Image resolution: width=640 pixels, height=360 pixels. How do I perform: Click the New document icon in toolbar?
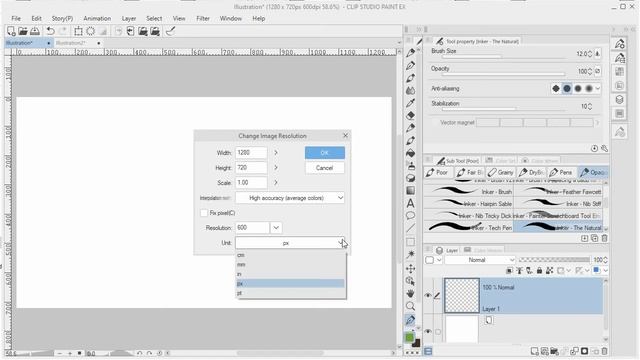point(11,31)
